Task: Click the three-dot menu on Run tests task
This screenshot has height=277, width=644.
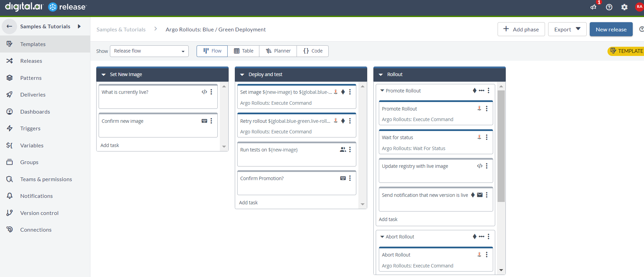Action: (x=350, y=150)
